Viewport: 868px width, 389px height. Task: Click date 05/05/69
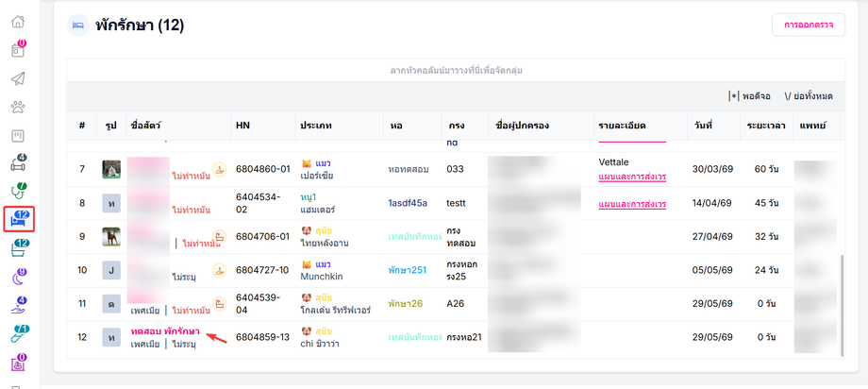(712, 270)
